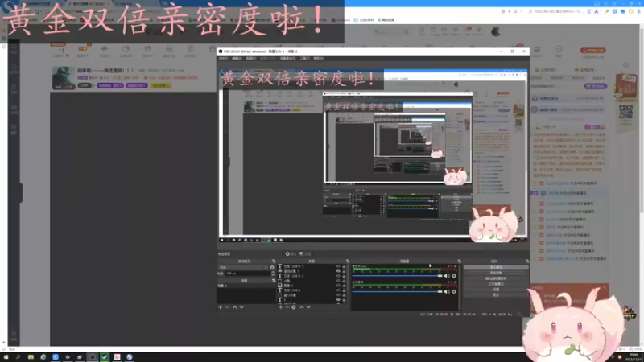
Task: Move the selected source up
Action: [302, 307]
